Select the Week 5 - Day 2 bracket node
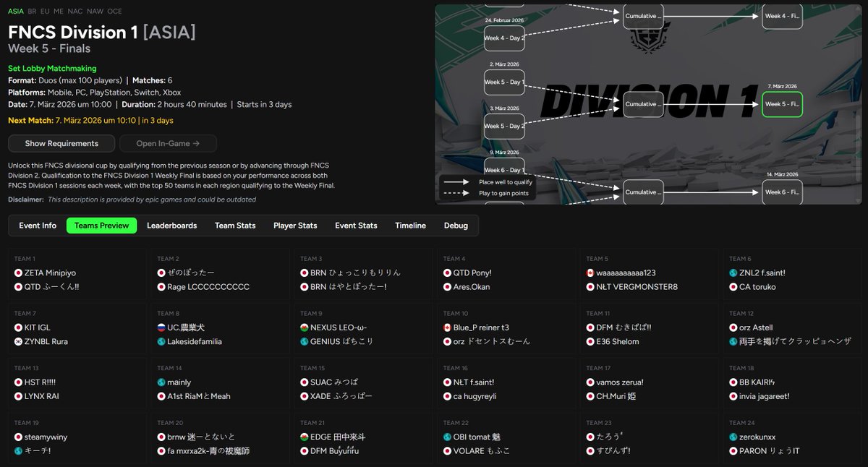This screenshot has height=467, width=868. [504, 126]
